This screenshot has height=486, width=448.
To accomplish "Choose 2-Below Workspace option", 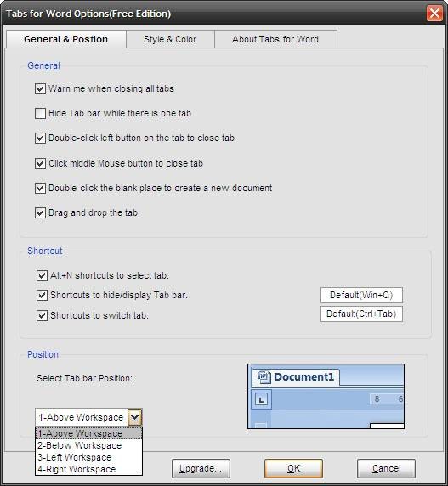I will pyautogui.click(x=88, y=445).
